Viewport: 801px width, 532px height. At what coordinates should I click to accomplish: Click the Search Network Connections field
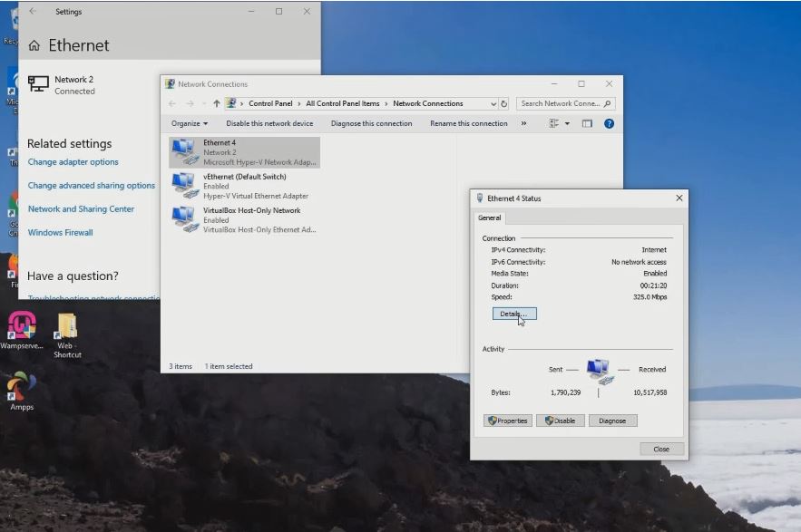click(561, 103)
